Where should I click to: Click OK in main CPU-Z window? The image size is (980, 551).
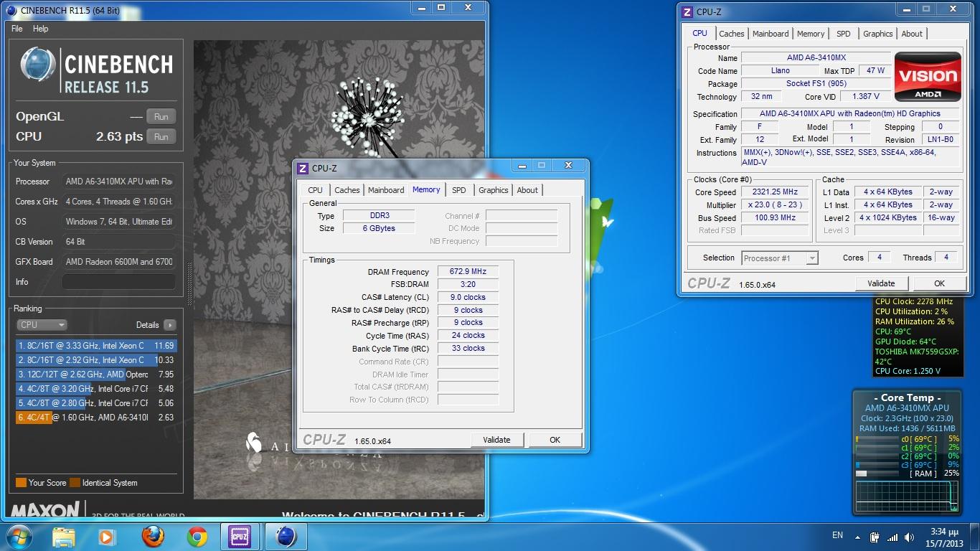[940, 283]
